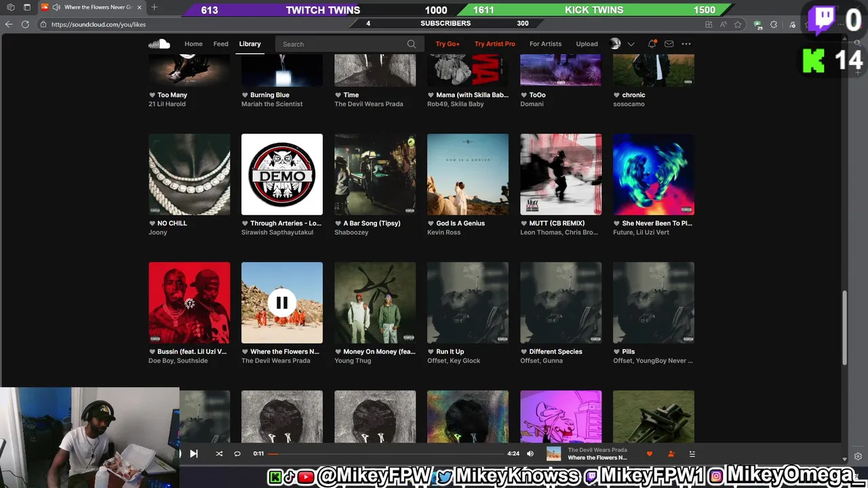Open the For Artists link
Viewport: 868px width, 488px height.
tap(546, 44)
